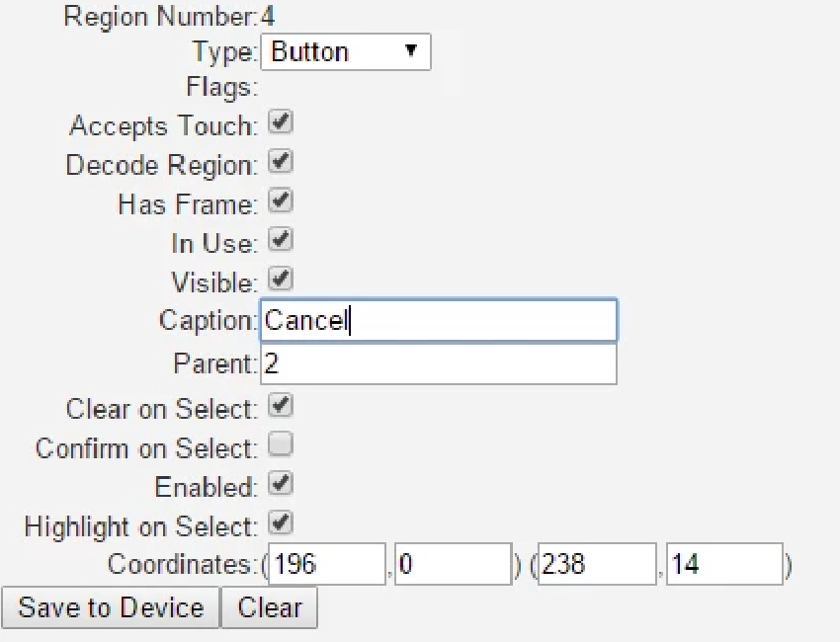The width and height of the screenshot is (840, 642).
Task: Select the coordinate field showing 0
Action: point(452,564)
